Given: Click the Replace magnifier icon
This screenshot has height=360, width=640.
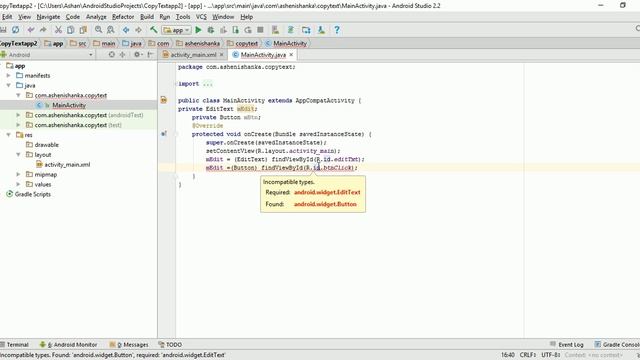Looking at the screenshot, I should (111, 30).
